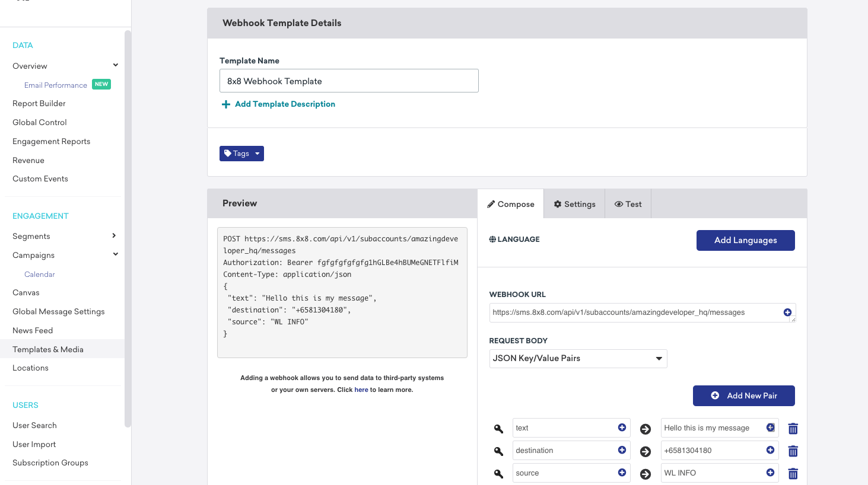Click Add Template Description link

tap(285, 104)
